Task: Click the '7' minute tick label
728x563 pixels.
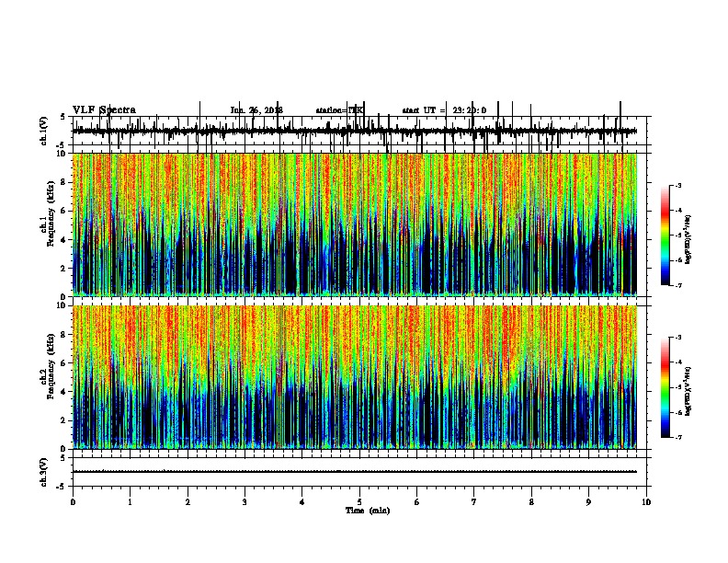Action: (x=474, y=501)
